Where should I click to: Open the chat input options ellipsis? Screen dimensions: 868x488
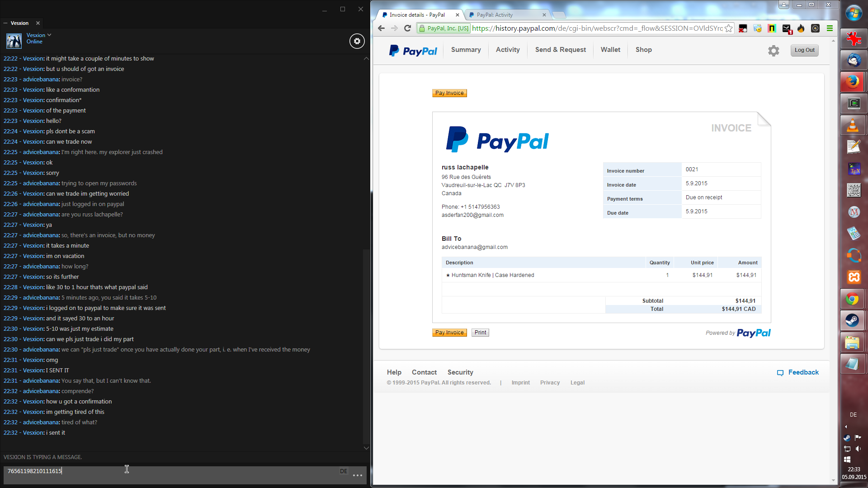click(358, 475)
